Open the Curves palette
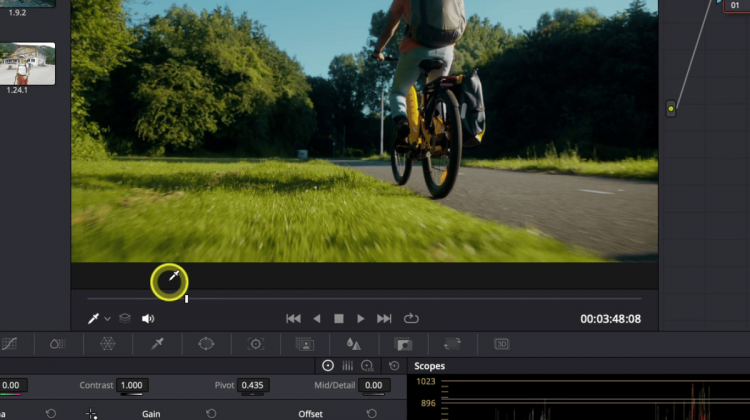This screenshot has height=420, width=750. point(9,343)
